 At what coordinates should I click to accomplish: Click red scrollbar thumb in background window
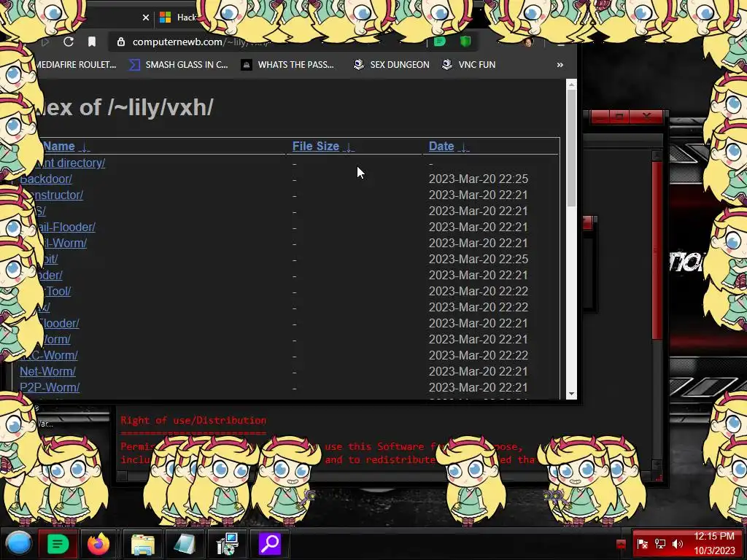(657, 251)
